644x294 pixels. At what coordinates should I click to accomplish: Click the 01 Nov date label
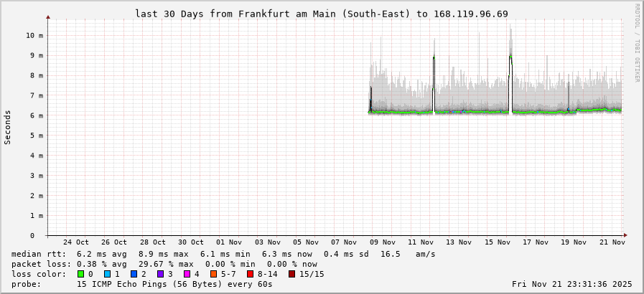coord(230,242)
